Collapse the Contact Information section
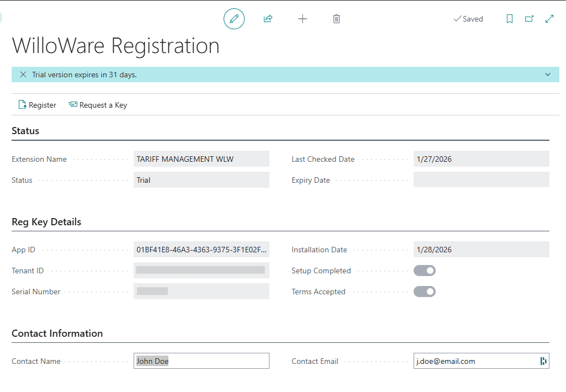The width and height of the screenshot is (566, 392). tap(57, 333)
